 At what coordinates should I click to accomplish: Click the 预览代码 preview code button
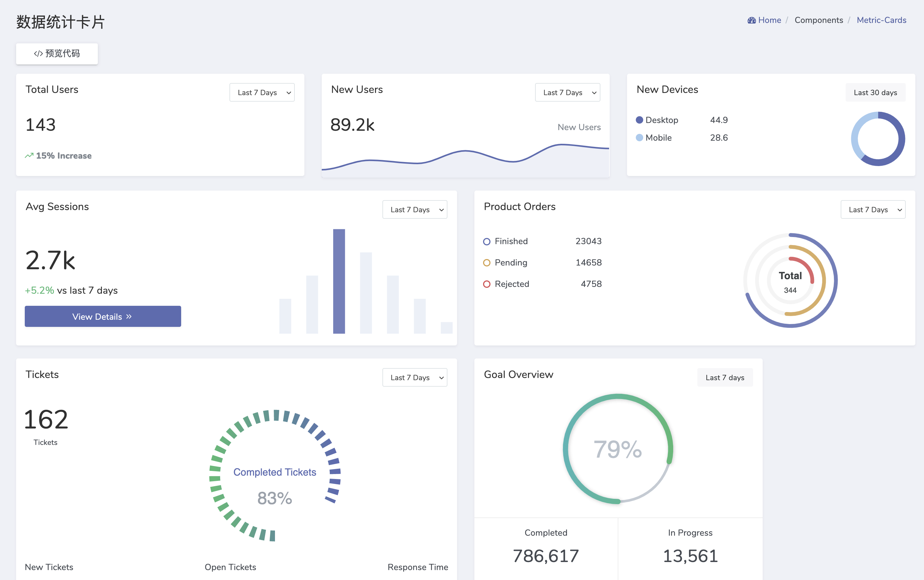tap(57, 54)
